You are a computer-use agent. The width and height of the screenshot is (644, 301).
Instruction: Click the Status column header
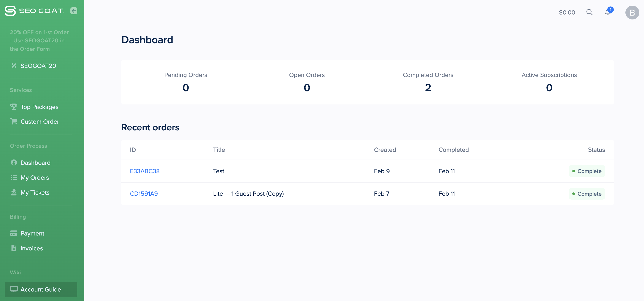[596, 150]
